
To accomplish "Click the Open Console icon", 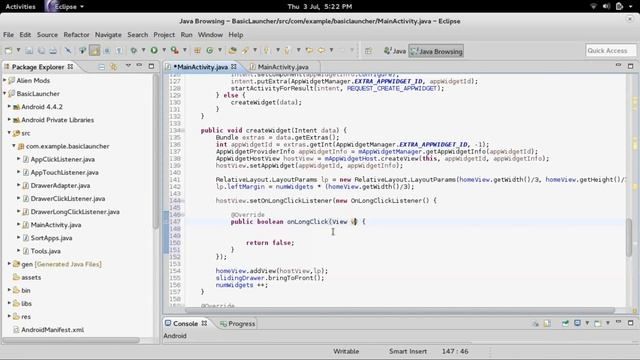I will [598, 323].
